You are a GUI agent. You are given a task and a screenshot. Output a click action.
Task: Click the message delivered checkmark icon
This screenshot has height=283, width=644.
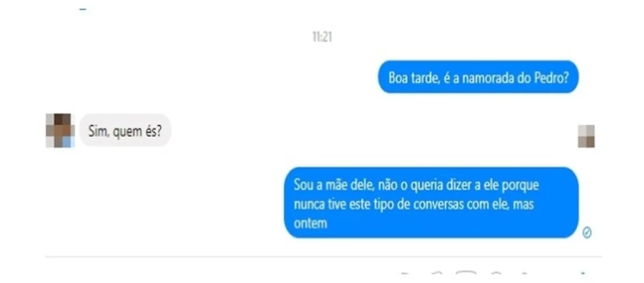587,232
